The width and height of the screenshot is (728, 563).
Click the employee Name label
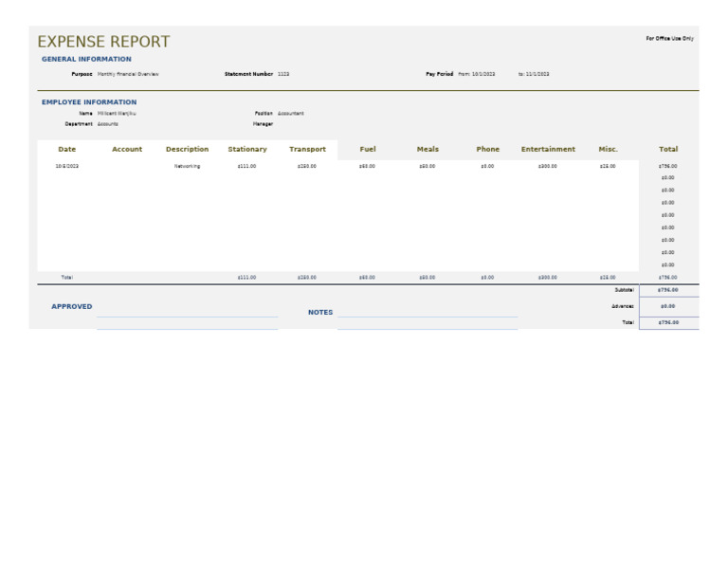[85, 113]
